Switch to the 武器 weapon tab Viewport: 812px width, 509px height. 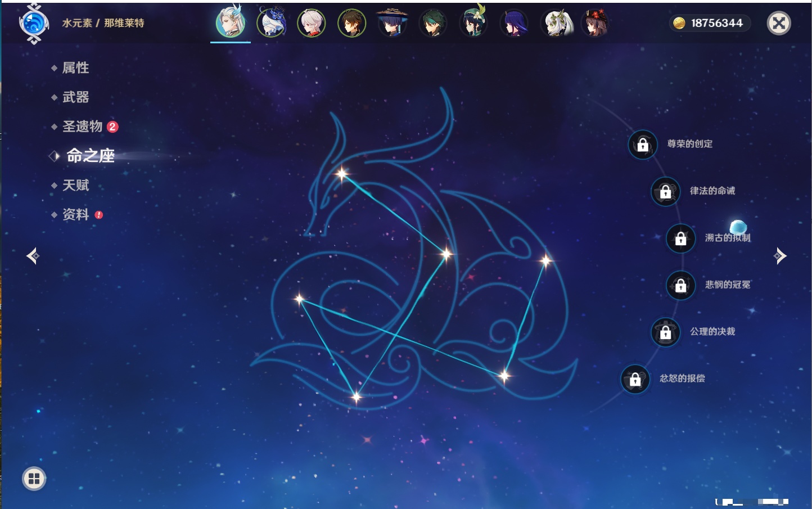[x=75, y=97]
